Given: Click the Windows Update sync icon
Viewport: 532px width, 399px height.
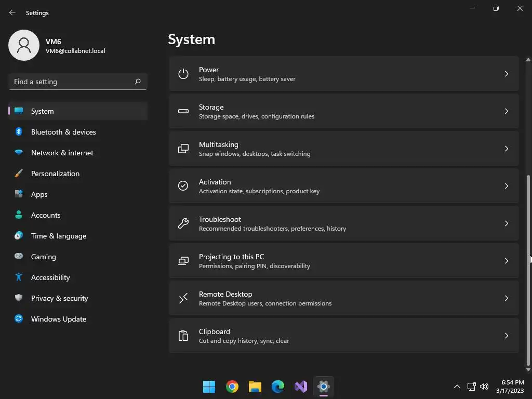Looking at the screenshot, I should 19,318.
